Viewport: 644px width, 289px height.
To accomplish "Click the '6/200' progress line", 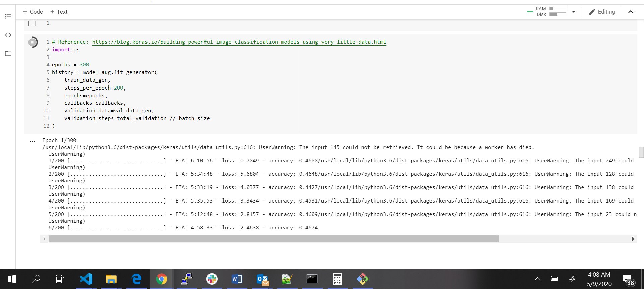I will point(183,228).
